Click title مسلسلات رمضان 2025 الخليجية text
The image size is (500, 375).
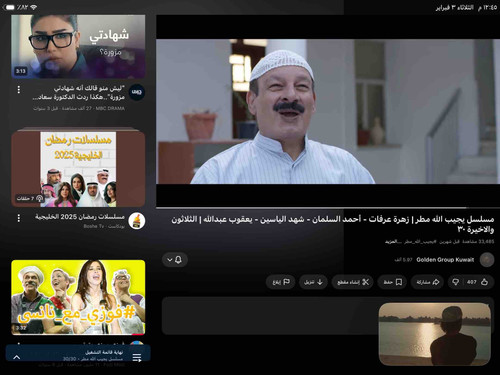(80, 217)
